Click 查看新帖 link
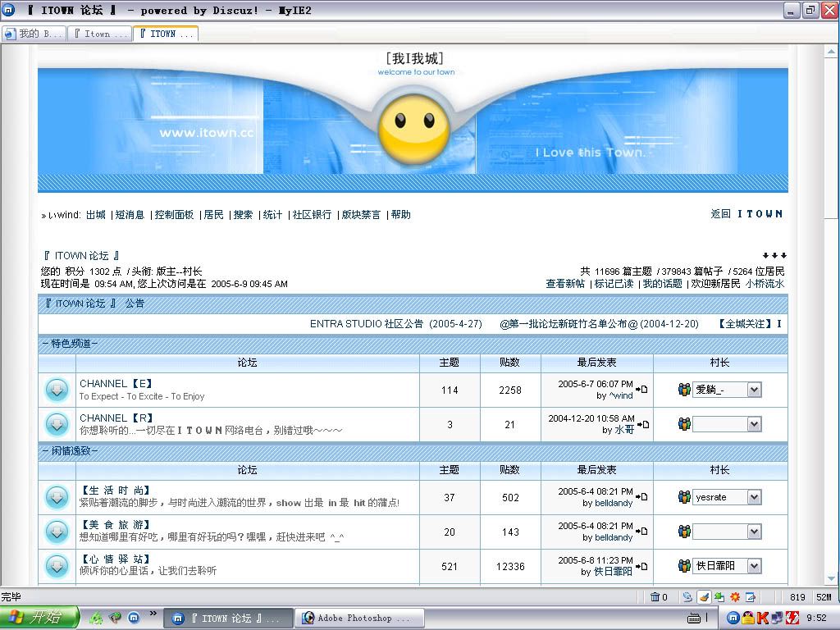840x630 pixels. point(565,284)
